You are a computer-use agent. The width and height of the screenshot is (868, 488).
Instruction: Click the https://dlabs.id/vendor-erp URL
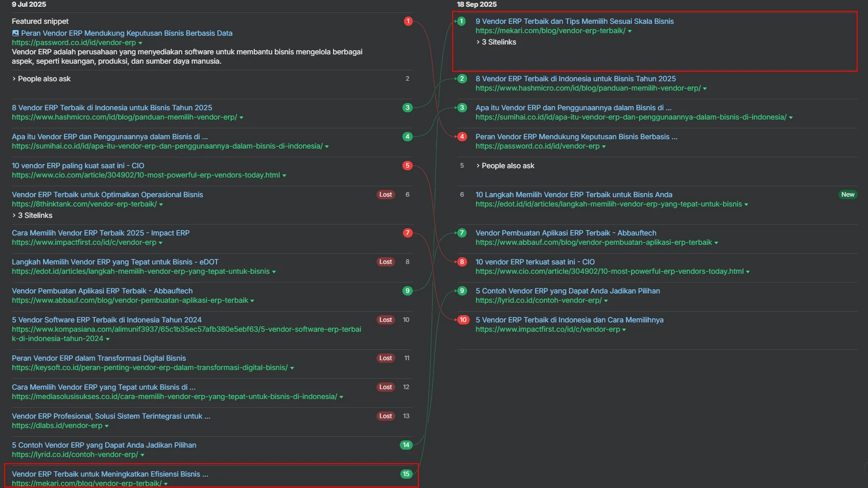pyautogui.click(x=57, y=425)
